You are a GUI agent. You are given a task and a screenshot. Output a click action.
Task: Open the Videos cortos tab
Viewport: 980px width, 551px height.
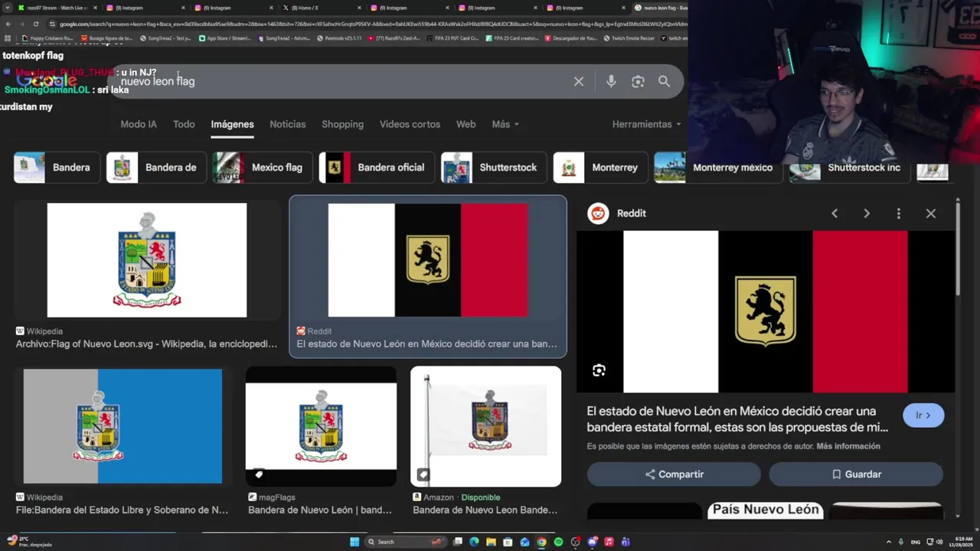[x=410, y=124]
